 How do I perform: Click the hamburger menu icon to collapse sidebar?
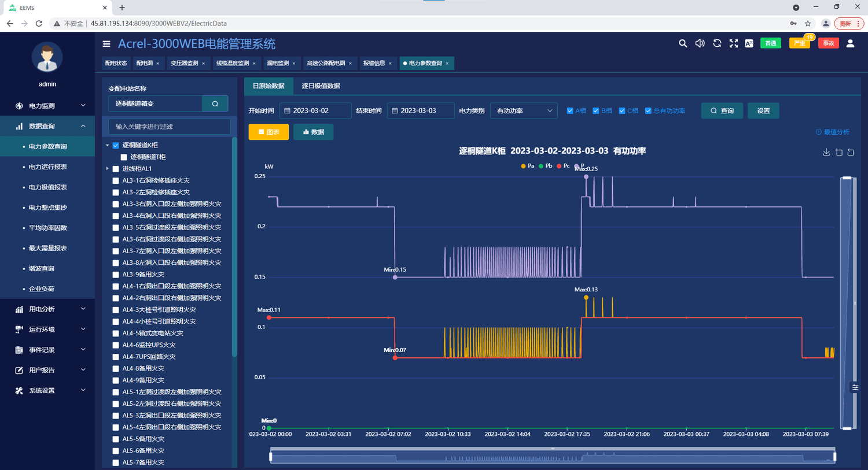pyautogui.click(x=106, y=44)
